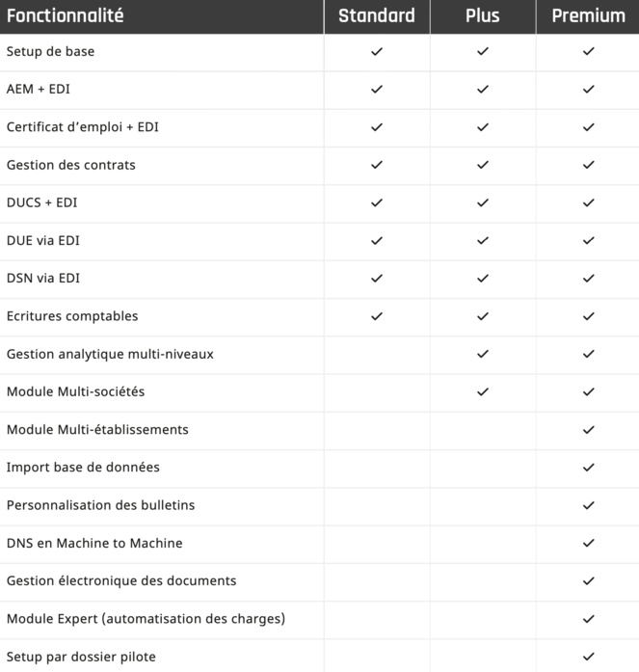639x672 pixels.
Task: Click Module Expert automatisation des charges label
Action: click(x=146, y=618)
